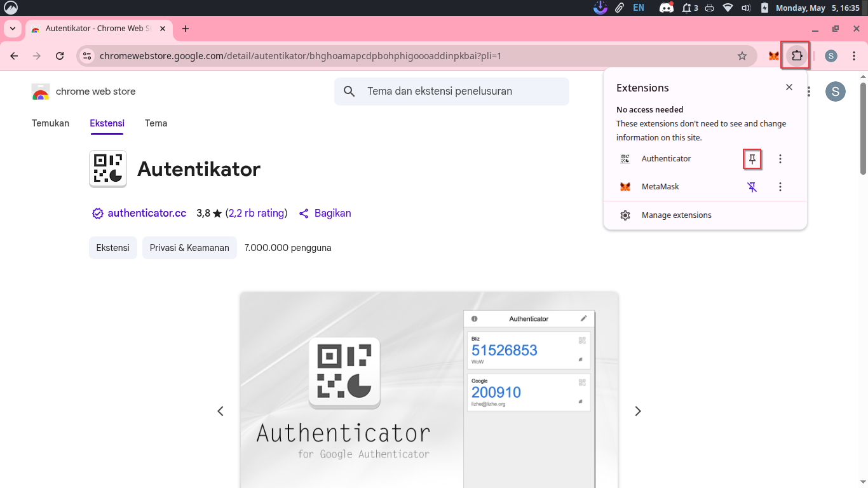Open the authenticator.cc publisher link
The height and width of the screenshot is (488, 868).
[x=147, y=213]
